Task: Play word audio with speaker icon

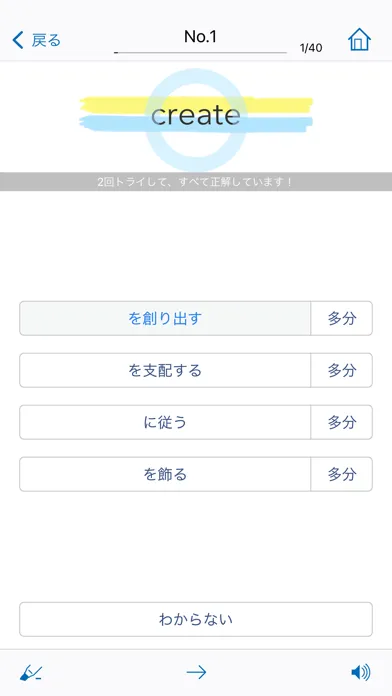Action: tap(360, 673)
